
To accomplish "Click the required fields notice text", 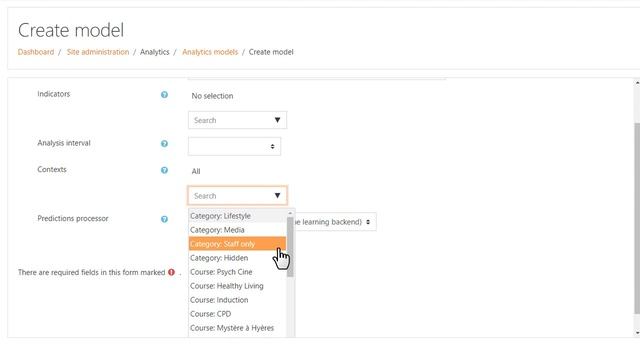I will pos(91,272).
